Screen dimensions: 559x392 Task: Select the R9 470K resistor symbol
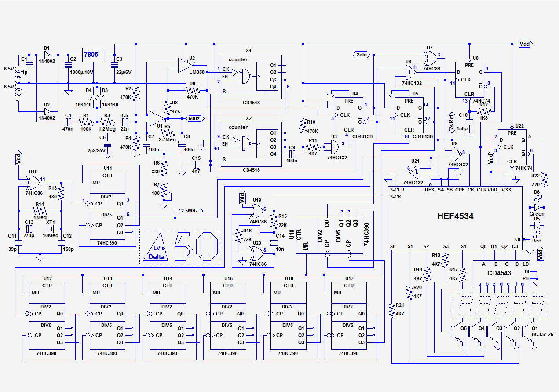click(x=193, y=90)
